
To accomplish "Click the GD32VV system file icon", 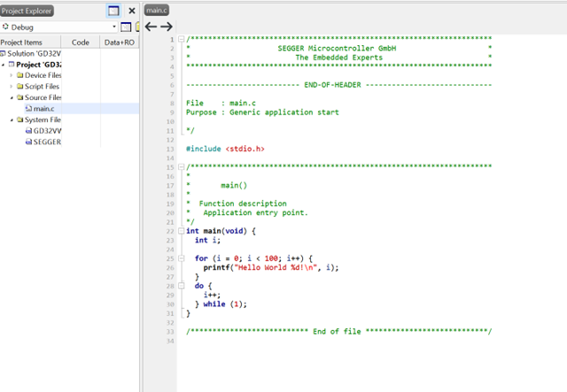I will 28,131.
